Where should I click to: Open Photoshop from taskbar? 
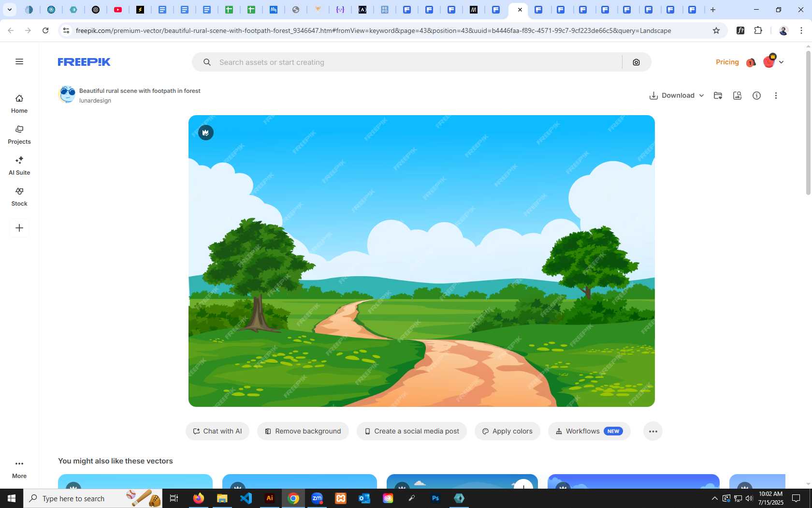435,498
